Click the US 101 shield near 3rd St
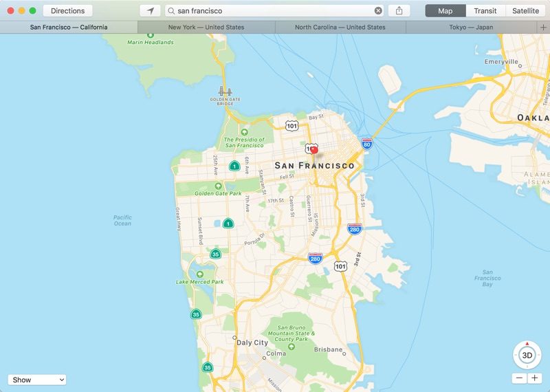This screenshot has height=392, width=550. pos(340,266)
